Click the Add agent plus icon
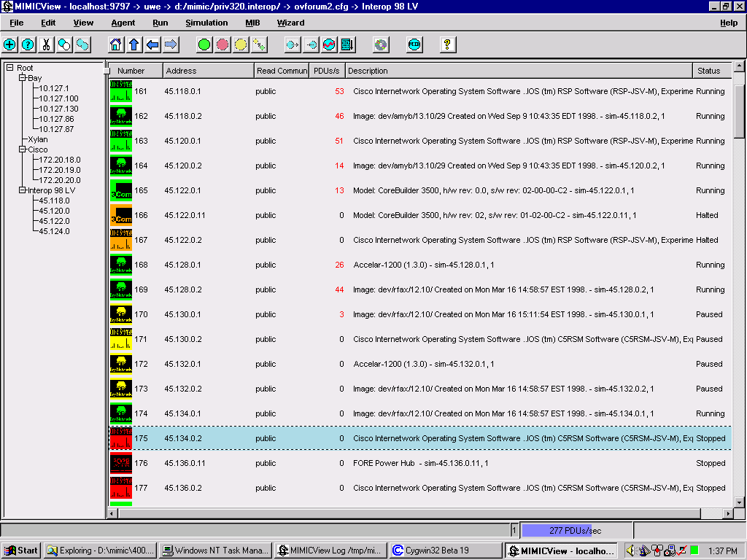The width and height of the screenshot is (747, 560). coord(9,44)
